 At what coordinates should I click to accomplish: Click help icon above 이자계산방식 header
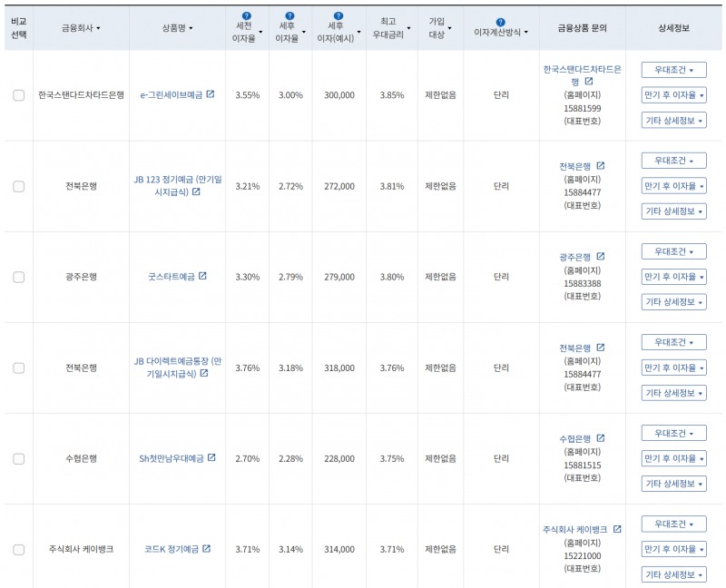click(x=501, y=22)
